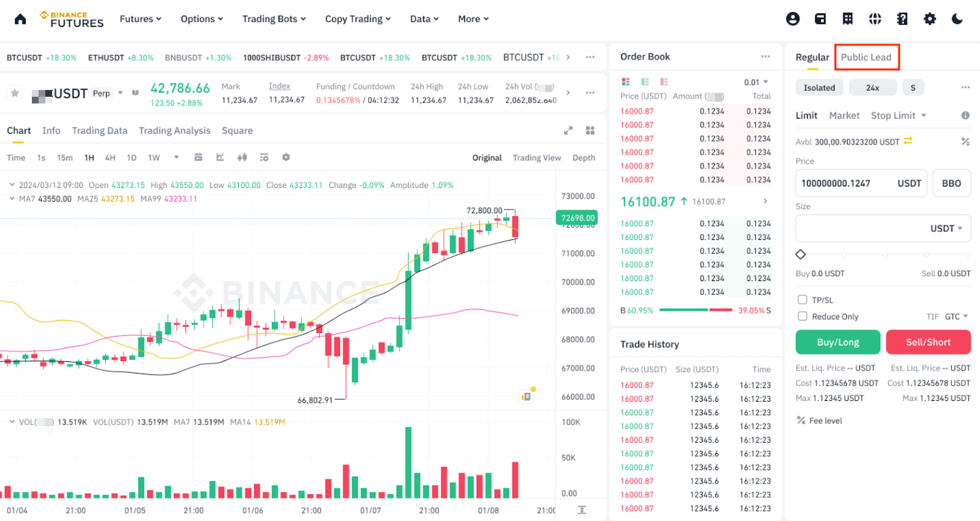980x521 pixels.
Task: Change the Isolated margin mode button
Action: tap(820, 88)
